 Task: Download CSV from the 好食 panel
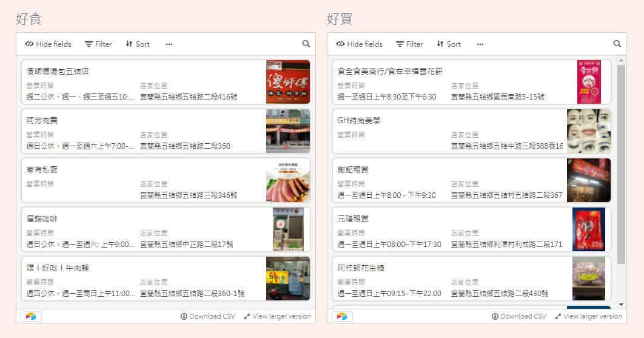tap(208, 316)
